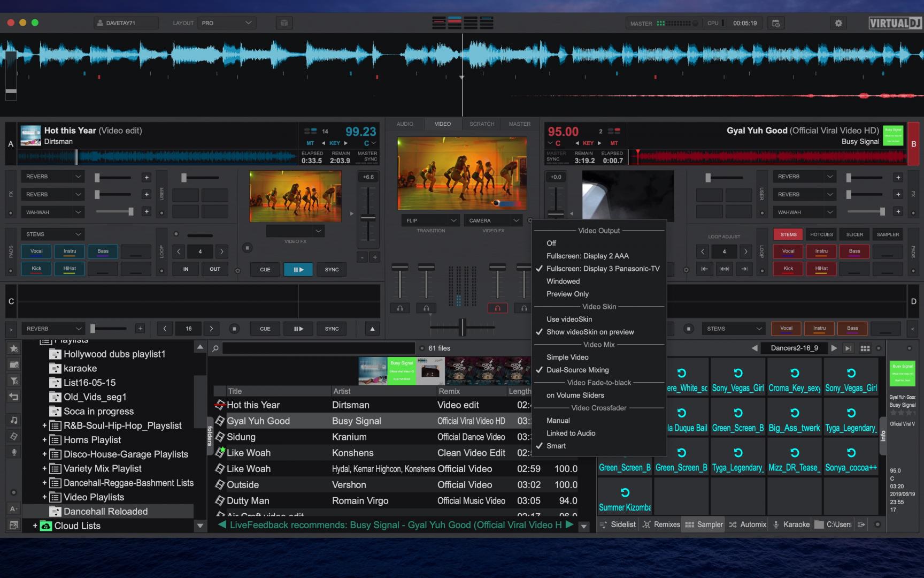
Task: Select the music notes filter in the sidebar
Action: [x=13, y=419]
